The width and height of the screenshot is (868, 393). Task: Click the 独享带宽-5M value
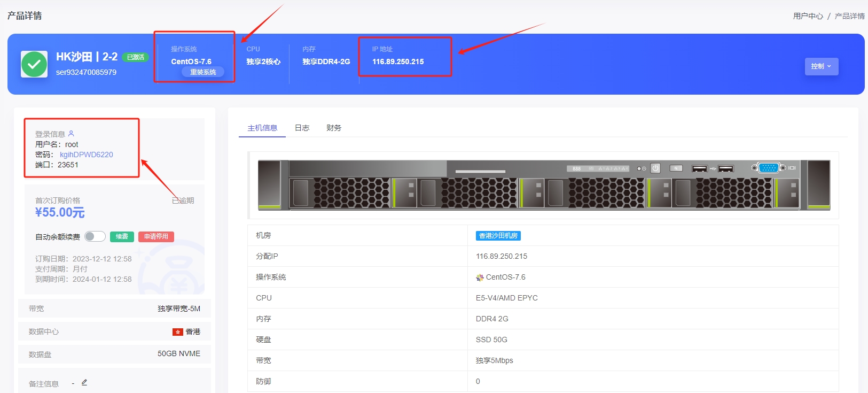179,309
